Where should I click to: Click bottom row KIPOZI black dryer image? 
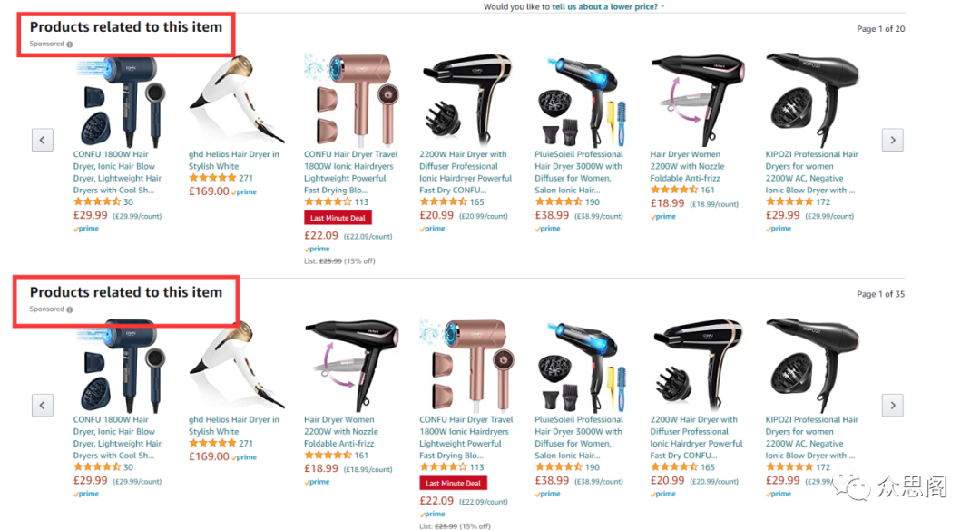812,366
